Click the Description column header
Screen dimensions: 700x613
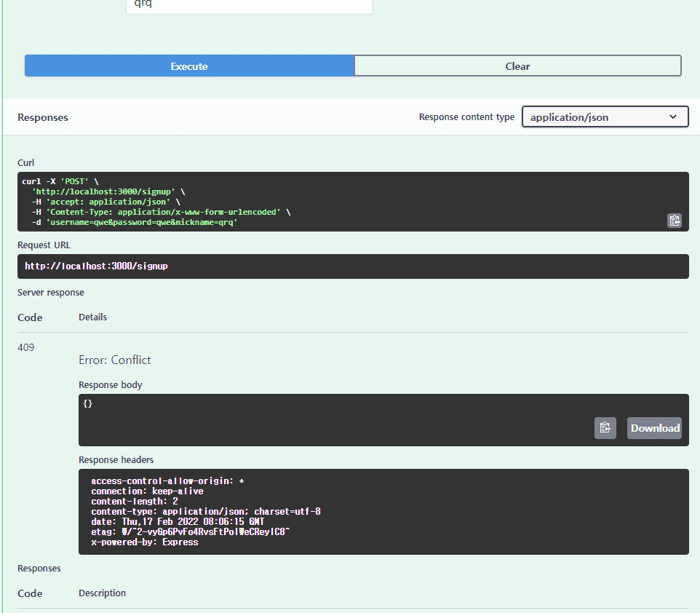[x=102, y=593]
